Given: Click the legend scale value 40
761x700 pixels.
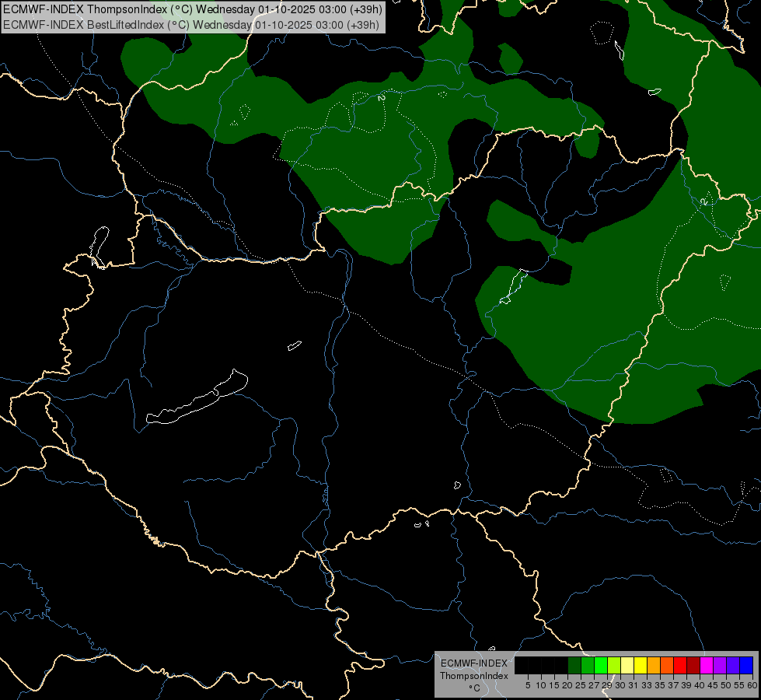Looking at the screenshot, I should 700,685.
